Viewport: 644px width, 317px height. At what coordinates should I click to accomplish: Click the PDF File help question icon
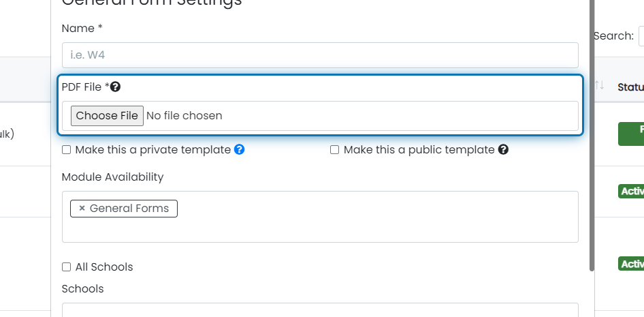116,87
